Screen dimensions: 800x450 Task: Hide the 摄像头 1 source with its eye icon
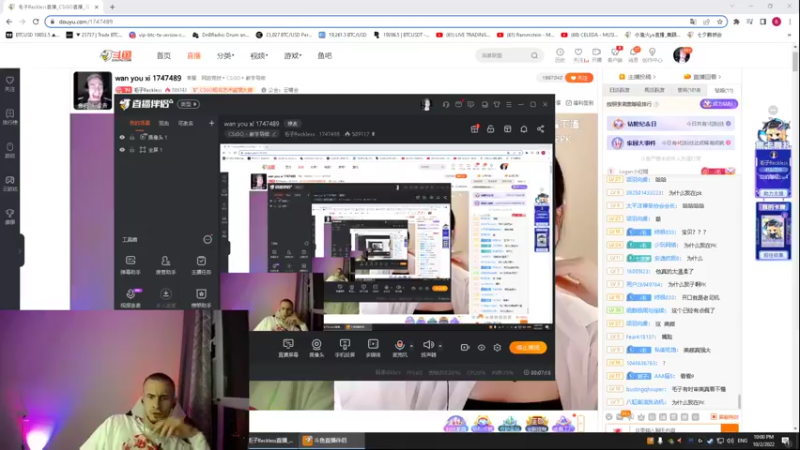(x=122, y=137)
